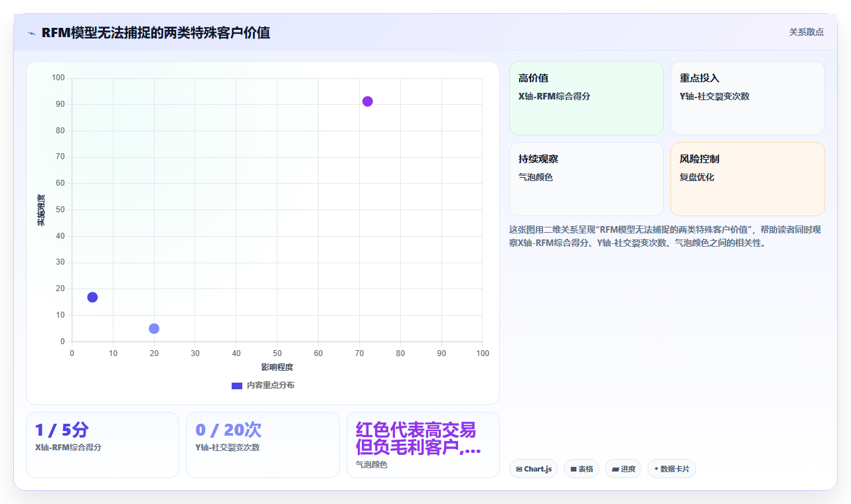The height and width of the screenshot is (504, 851).
Task: Select the 持续观察 card
Action: click(586, 179)
